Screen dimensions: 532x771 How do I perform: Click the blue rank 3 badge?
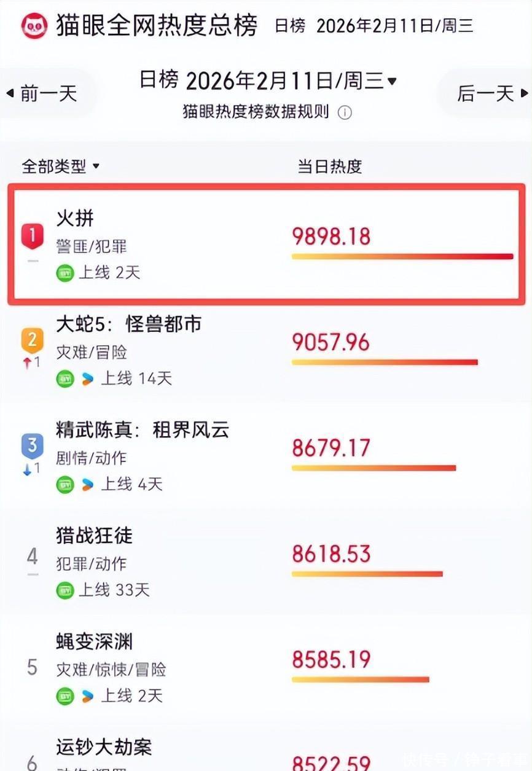[x=33, y=445]
